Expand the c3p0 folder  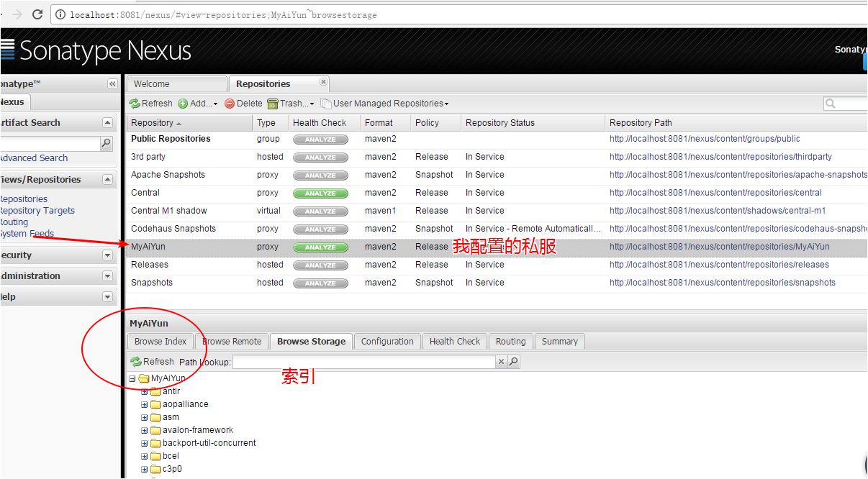(145, 470)
